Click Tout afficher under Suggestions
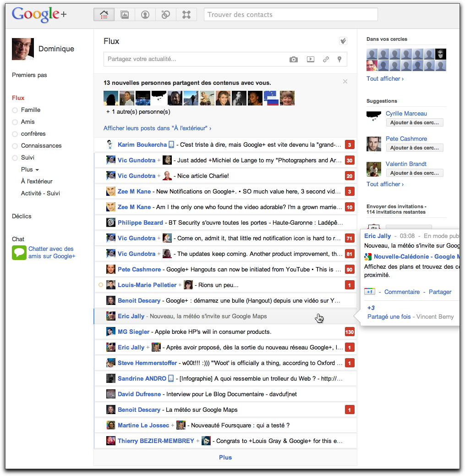465x476 pixels. tap(385, 184)
